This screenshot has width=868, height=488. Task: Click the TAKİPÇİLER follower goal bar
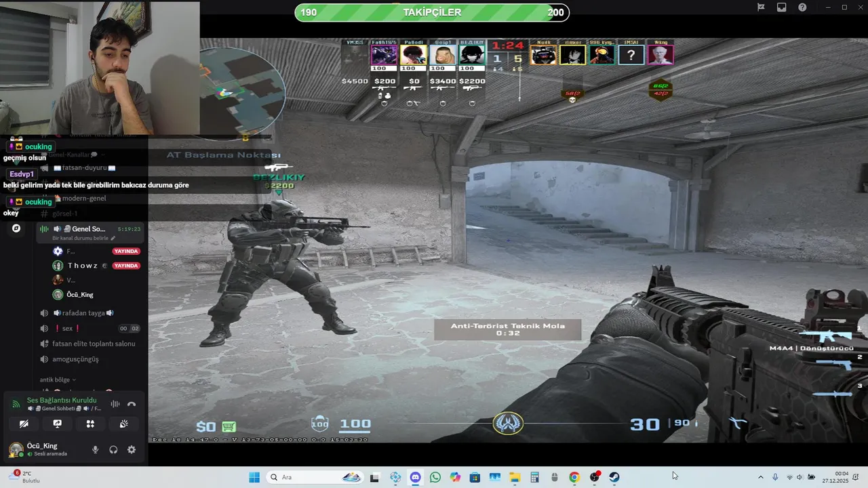(x=432, y=12)
